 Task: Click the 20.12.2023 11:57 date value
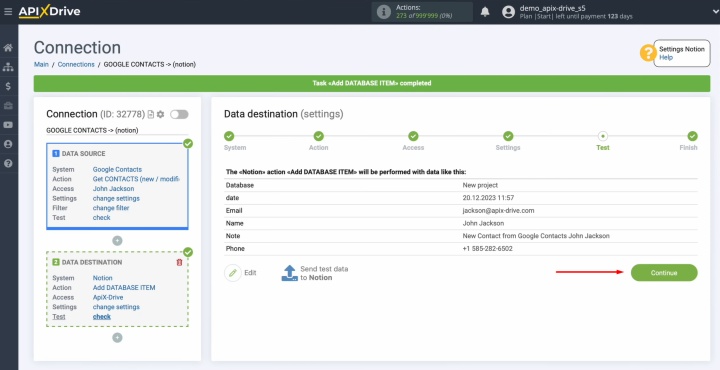coord(488,198)
